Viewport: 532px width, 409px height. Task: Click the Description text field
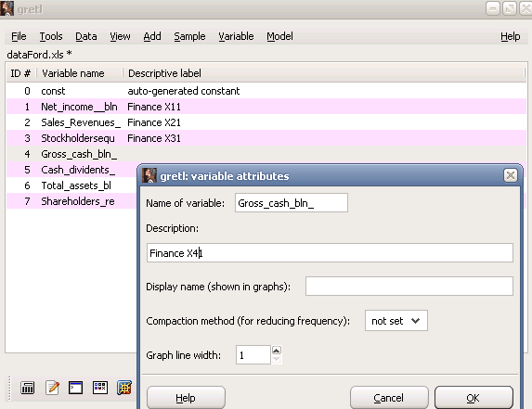tap(330, 253)
